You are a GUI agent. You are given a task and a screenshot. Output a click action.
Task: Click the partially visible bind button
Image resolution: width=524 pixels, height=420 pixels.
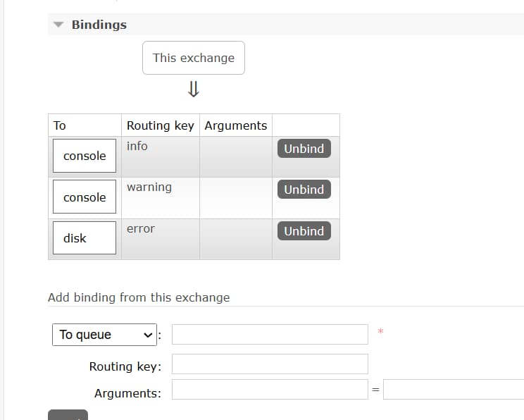68,415
